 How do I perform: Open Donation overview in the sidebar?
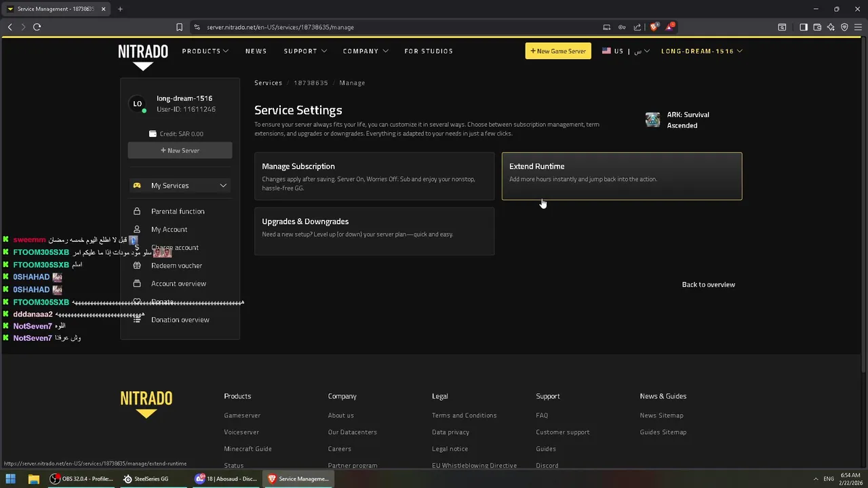tap(180, 320)
